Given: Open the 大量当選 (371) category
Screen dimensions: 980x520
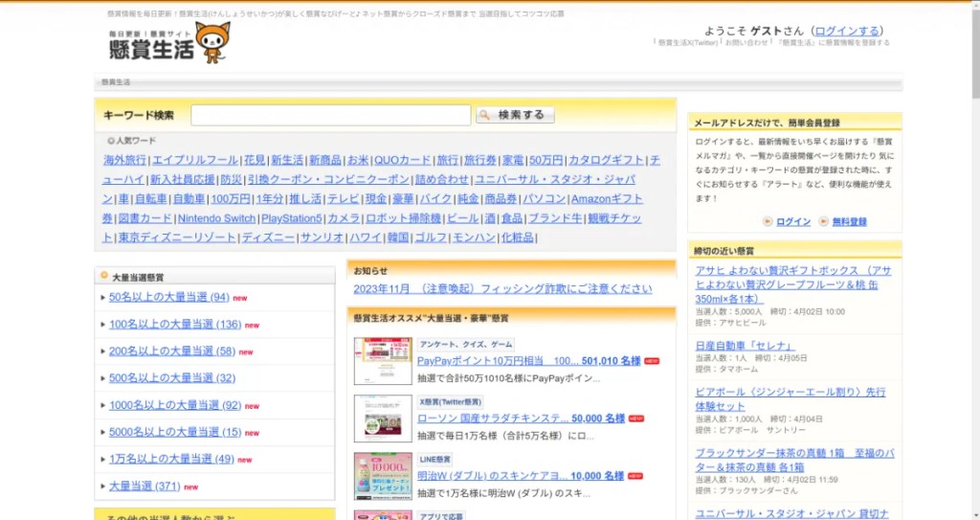Looking at the screenshot, I should coord(145,486).
